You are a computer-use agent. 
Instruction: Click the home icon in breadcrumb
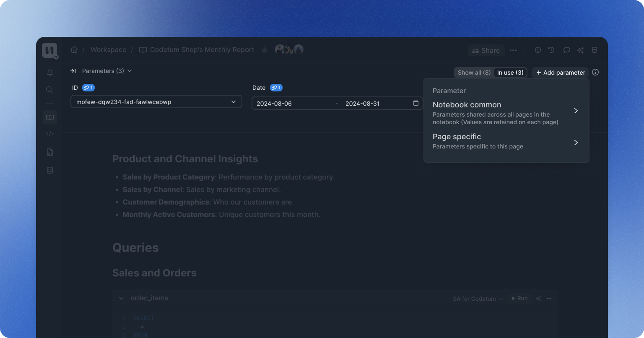(x=74, y=50)
